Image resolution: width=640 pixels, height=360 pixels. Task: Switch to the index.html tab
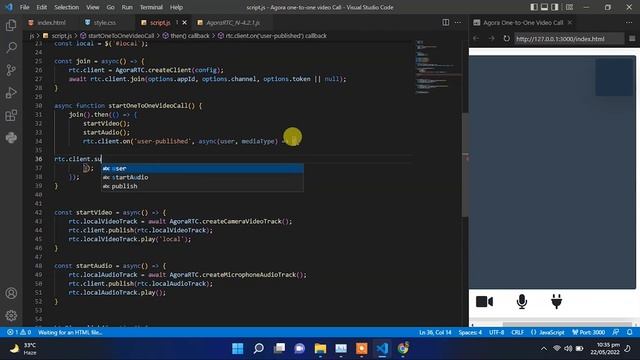51,22
